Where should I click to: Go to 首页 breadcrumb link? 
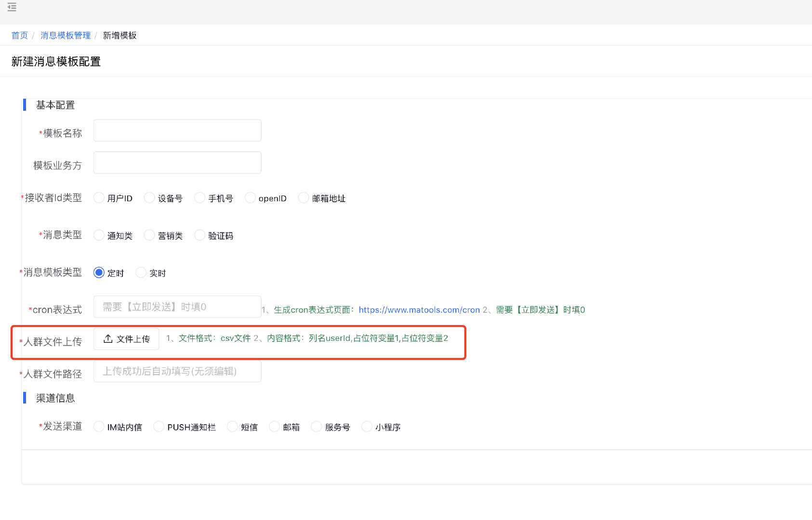click(20, 36)
